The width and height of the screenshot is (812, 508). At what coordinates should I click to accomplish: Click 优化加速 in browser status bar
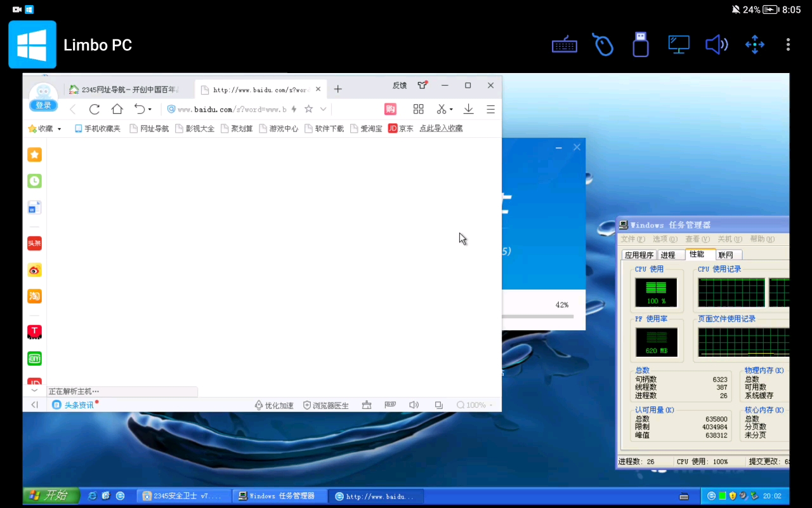(x=274, y=405)
